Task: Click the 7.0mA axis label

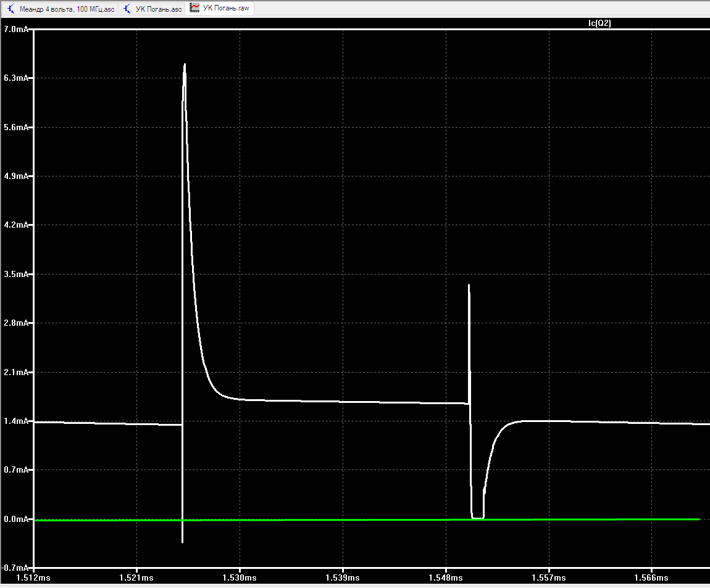Action: (16, 30)
